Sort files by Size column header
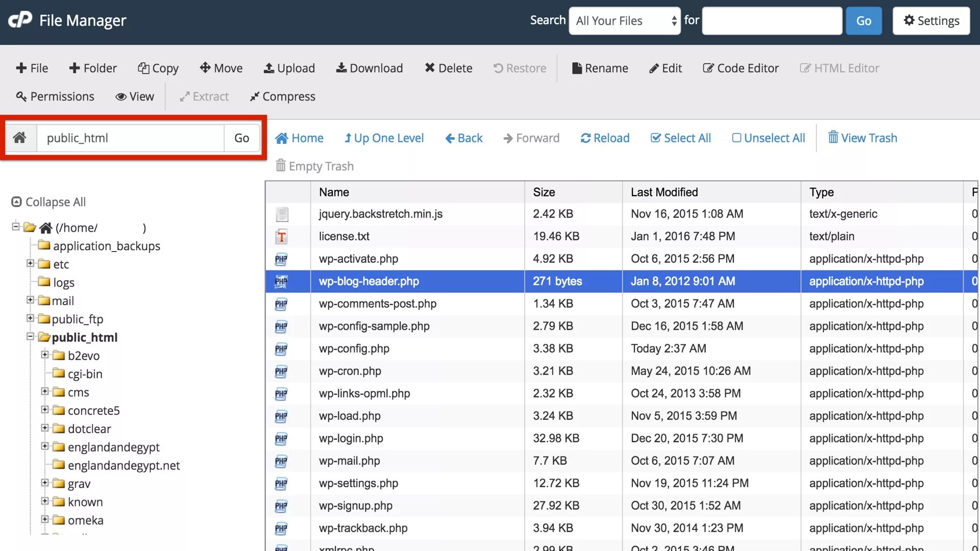The height and width of the screenshot is (551, 980). coord(544,192)
